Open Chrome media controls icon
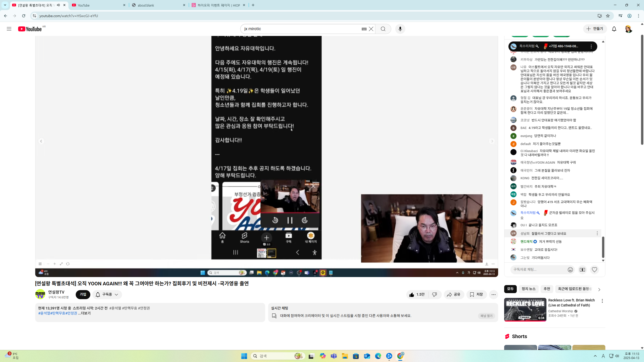 pos(620,16)
